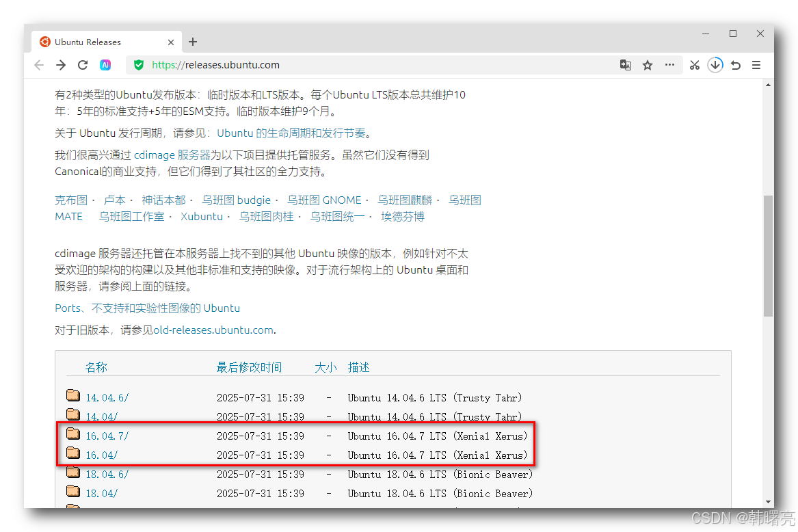Click the scrollbar up arrow
The image size is (798, 532).
(768, 85)
